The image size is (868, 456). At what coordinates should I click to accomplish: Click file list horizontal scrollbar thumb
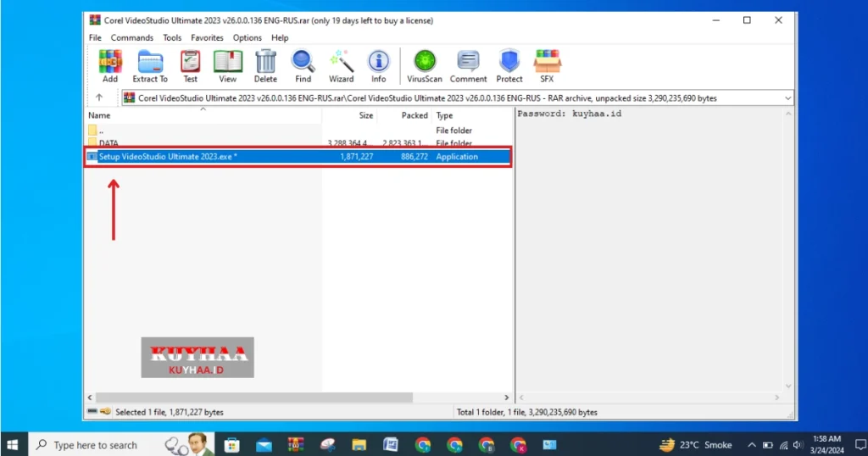[254, 398]
